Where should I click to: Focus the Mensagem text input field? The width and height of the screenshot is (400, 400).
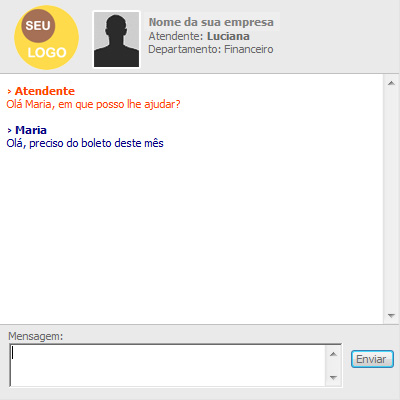(x=168, y=366)
